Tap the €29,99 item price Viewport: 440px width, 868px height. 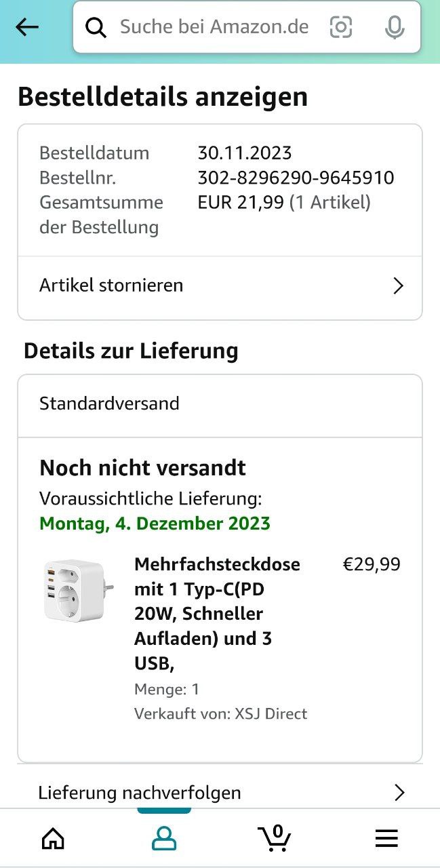(372, 564)
